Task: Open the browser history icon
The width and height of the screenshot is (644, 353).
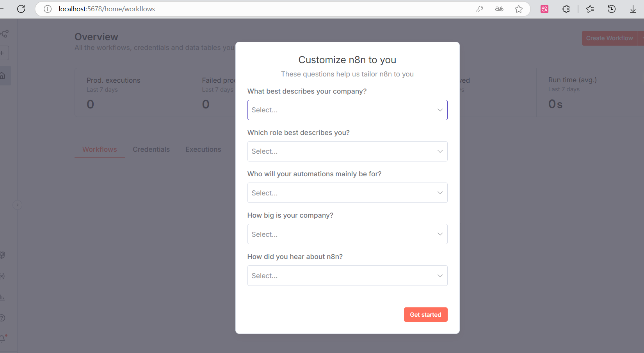Action: (612, 9)
